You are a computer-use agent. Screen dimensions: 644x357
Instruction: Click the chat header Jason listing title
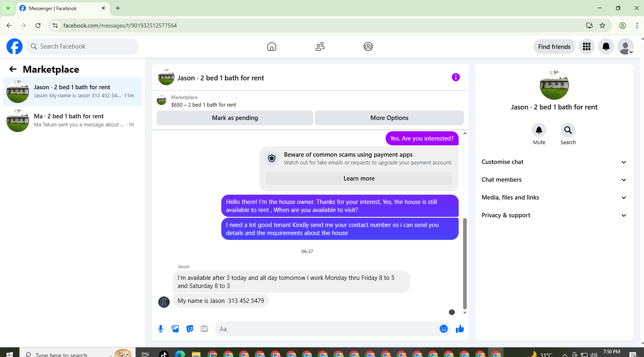(x=221, y=78)
